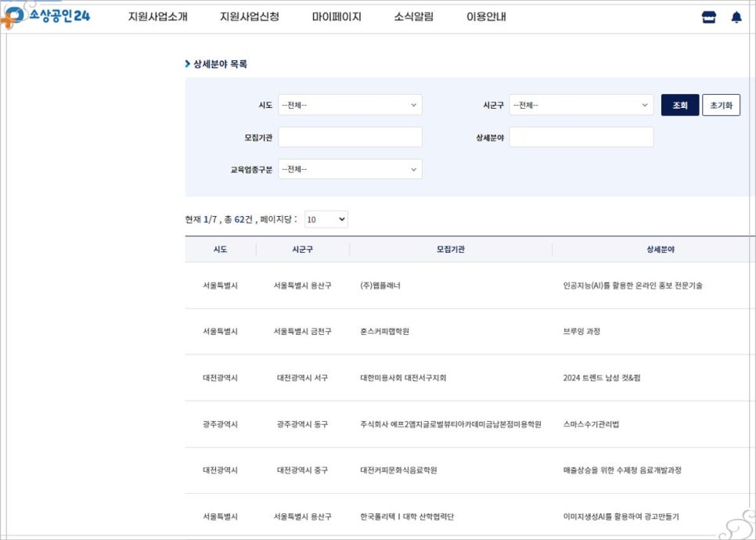Image resolution: width=756 pixels, height=540 pixels.
Task: Click the 모집기관 input field
Action: (x=350, y=138)
